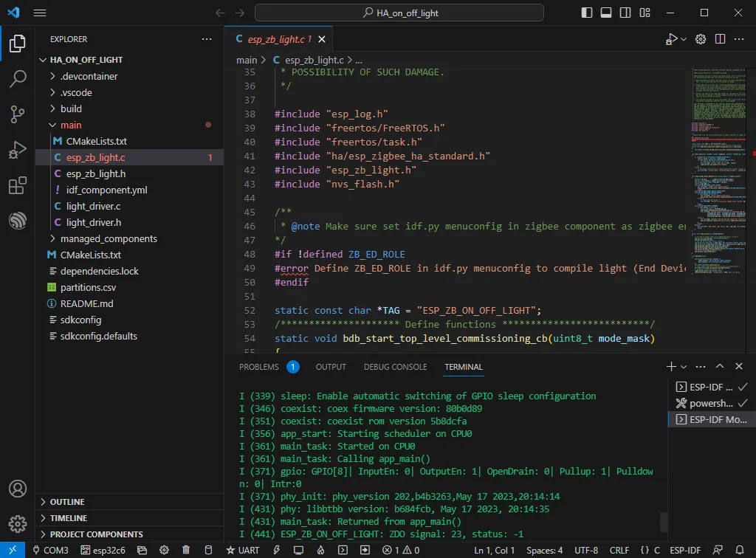Image resolution: width=756 pixels, height=558 pixels.
Task: Open the Source Control view
Action: coord(18,114)
